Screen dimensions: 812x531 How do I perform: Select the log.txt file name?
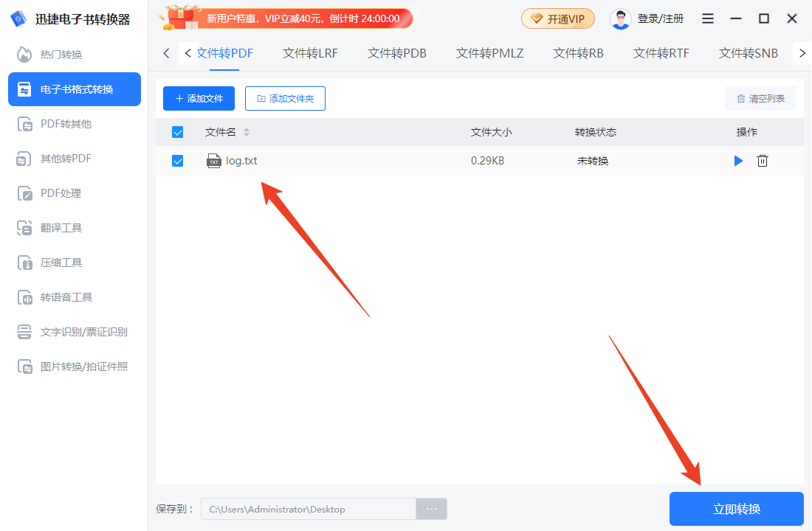242,161
